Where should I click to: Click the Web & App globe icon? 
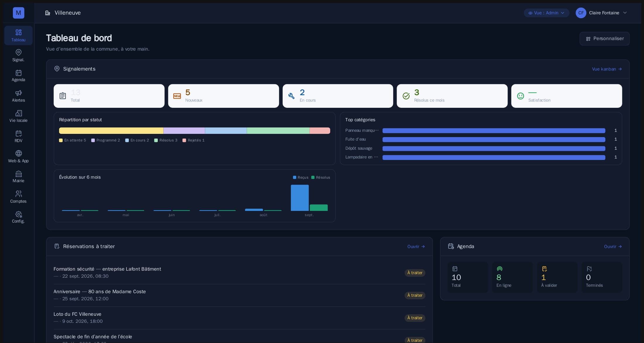pos(18,153)
